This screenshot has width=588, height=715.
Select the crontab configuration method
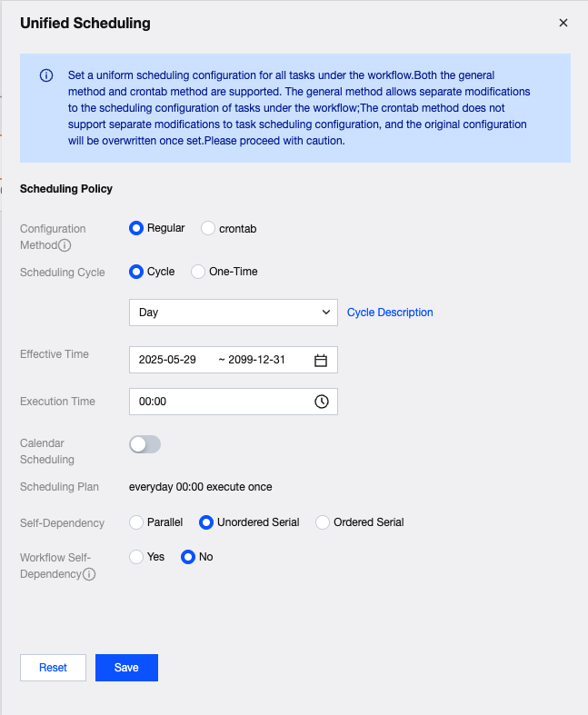click(208, 229)
